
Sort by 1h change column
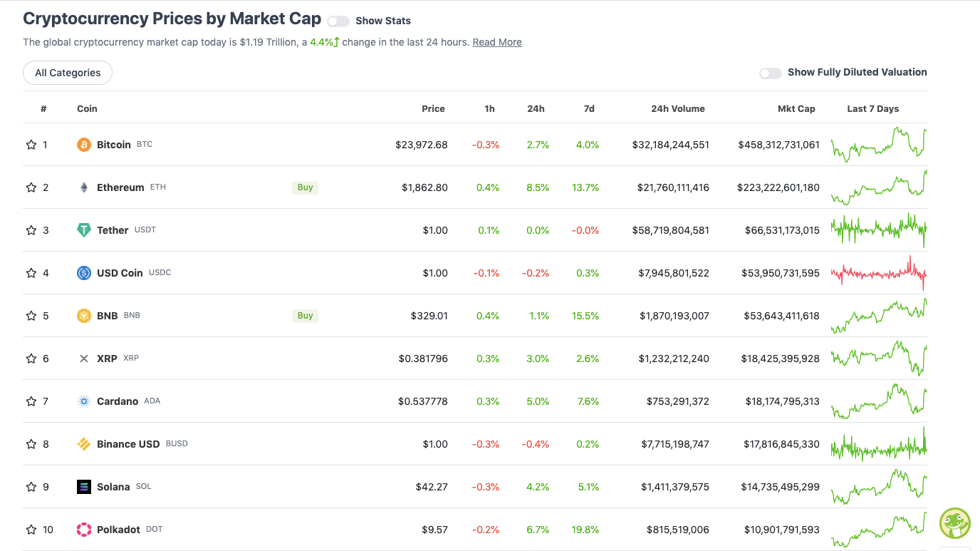point(489,109)
